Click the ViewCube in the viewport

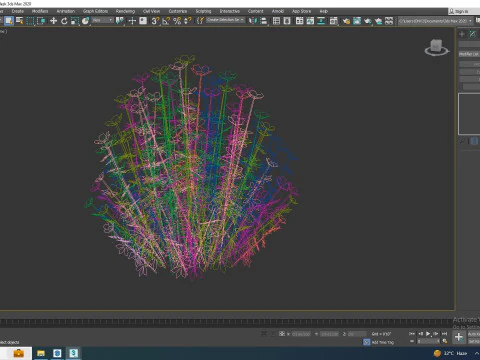(x=436, y=47)
